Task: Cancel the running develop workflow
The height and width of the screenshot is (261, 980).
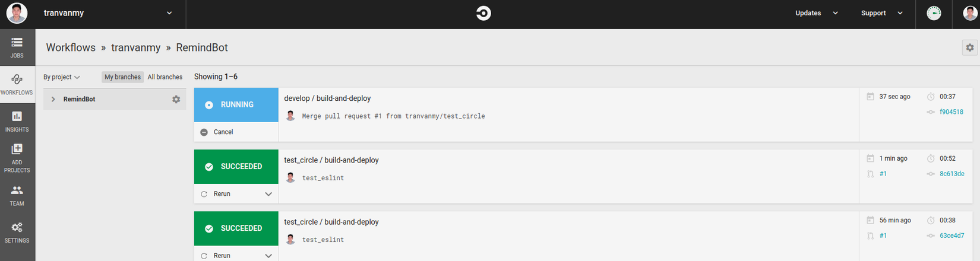Action: pyautogui.click(x=217, y=132)
